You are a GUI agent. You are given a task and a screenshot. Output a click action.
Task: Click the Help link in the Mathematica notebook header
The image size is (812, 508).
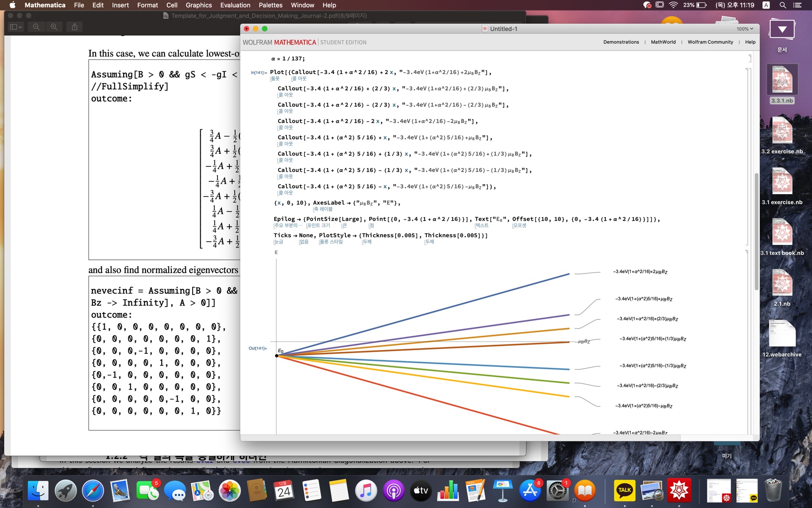(x=750, y=42)
